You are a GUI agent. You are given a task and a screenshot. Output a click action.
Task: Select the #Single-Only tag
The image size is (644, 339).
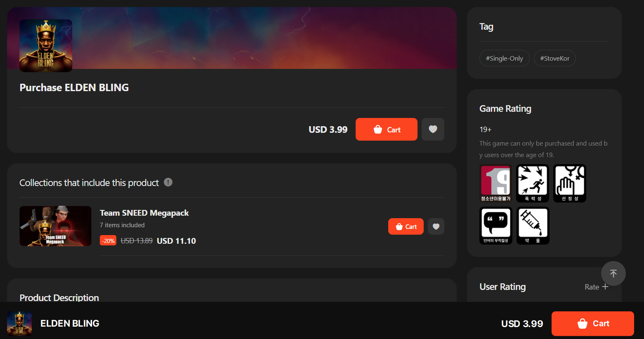click(x=504, y=58)
